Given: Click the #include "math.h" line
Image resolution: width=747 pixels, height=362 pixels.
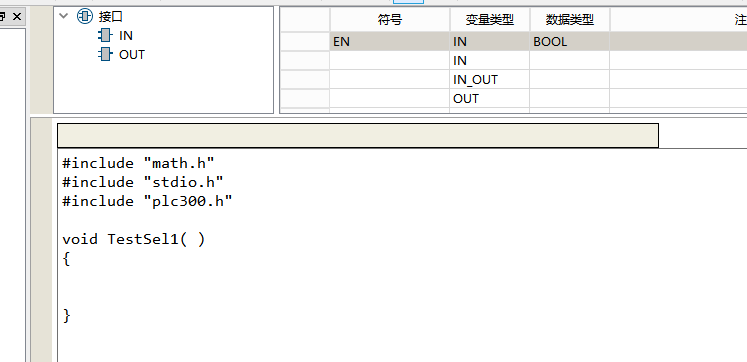Looking at the screenshot, I should (139, 163).
